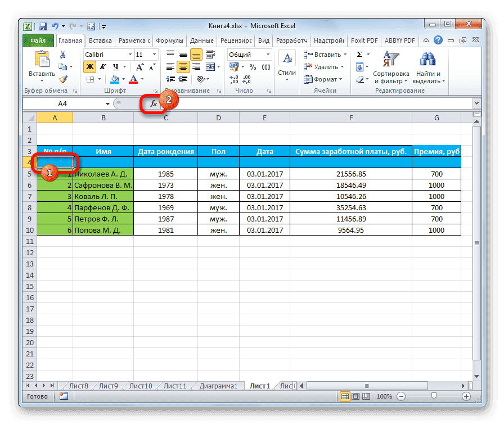Toggle italic formatting with the К button
Viewport: 504px width, 425px height.
click(103, 66)
